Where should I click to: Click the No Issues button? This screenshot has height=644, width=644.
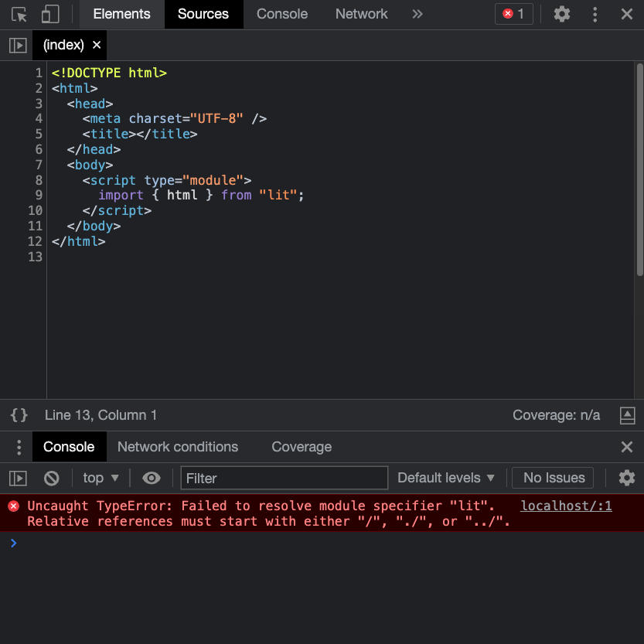click(553, 478)
